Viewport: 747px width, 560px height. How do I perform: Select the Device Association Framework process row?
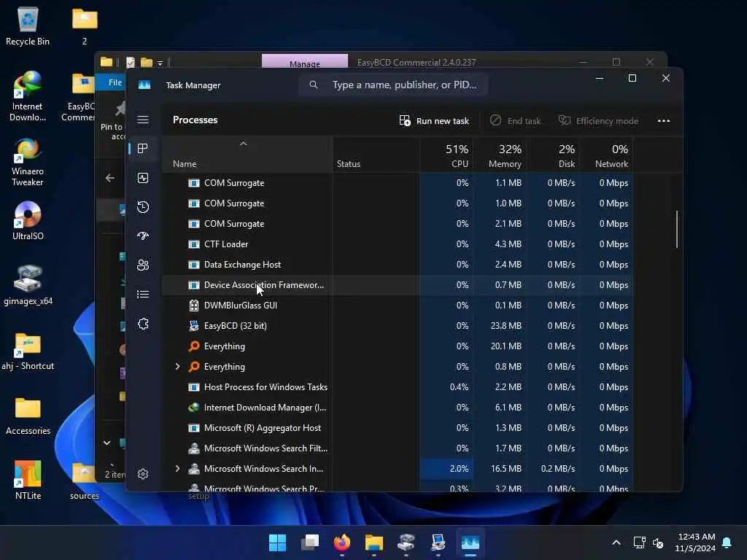click(x=398, y=285)
